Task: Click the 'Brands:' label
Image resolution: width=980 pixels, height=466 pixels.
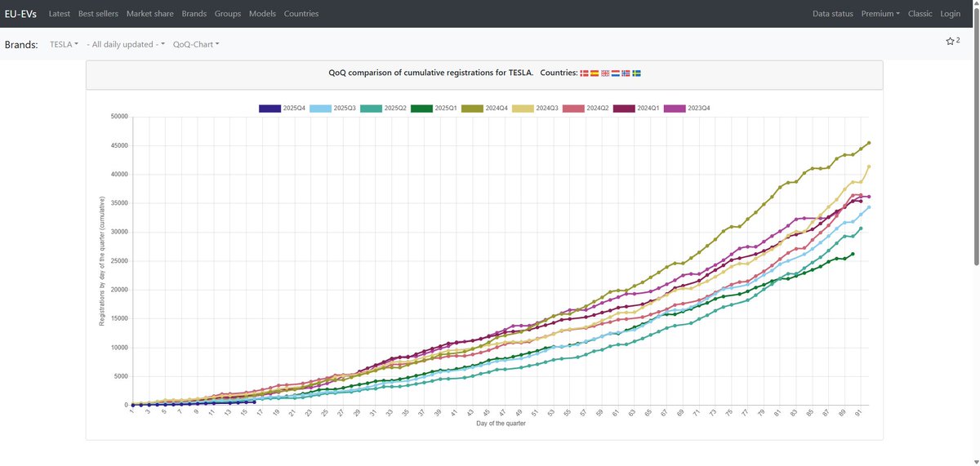Action: point(21,45)
